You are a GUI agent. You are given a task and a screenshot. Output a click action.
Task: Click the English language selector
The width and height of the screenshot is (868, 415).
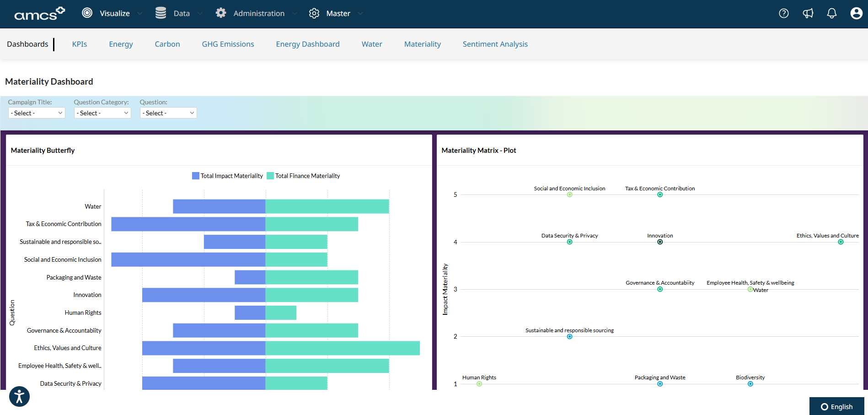click(837, 406)
